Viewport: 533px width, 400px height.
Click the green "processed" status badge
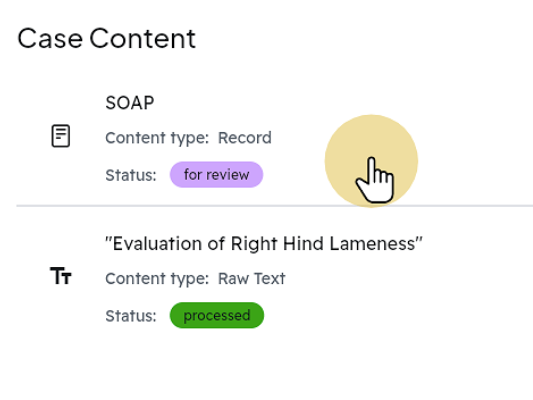[x=217, y=315]
